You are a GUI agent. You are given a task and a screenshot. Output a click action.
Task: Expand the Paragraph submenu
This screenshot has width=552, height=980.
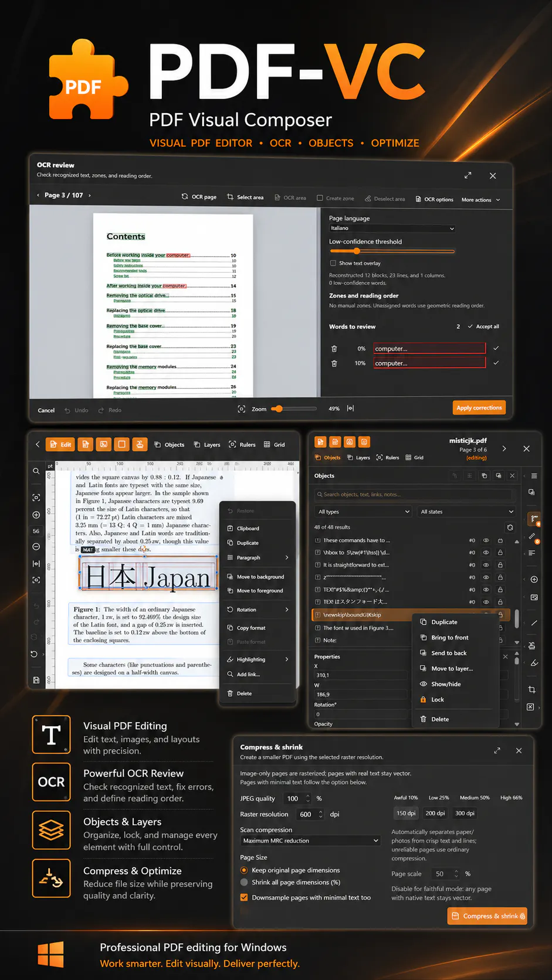click(259, 557)
